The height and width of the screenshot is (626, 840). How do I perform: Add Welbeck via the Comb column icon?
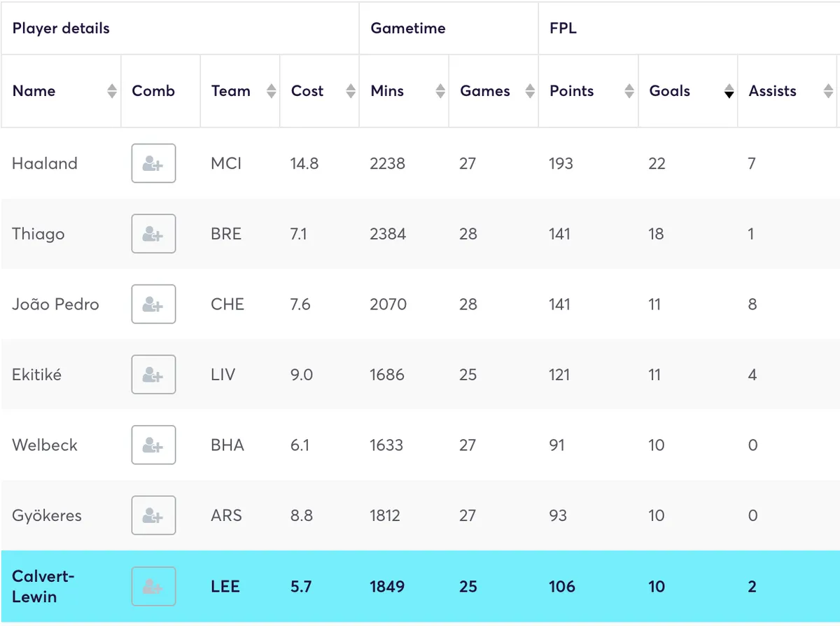point(153,445)
